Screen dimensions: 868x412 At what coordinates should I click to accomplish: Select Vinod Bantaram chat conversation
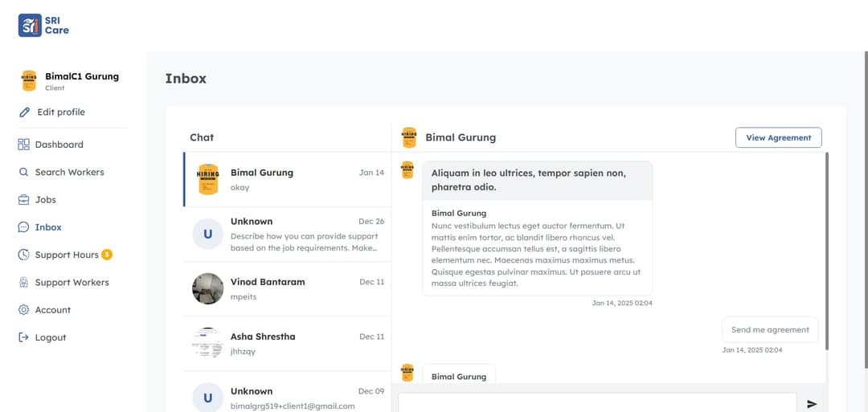pyautogui.click(x=287, y=289)
